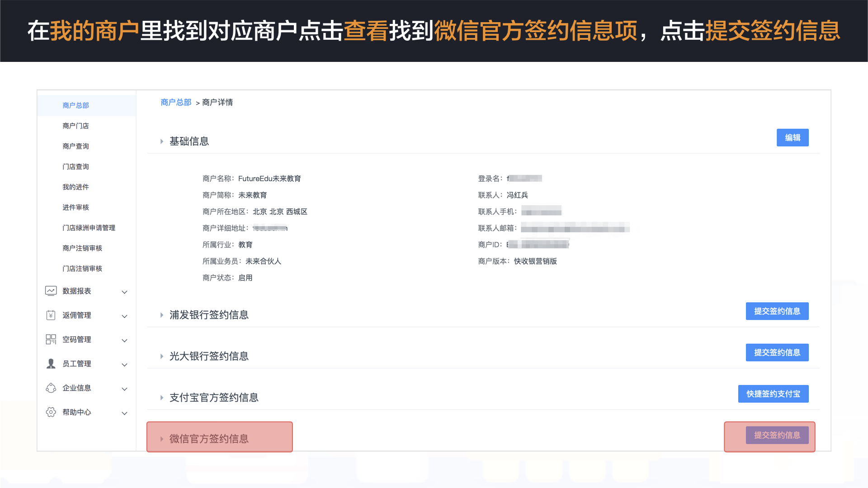868x488 pixels.
Task: Open 门店绿洲申请管理 in the sidebar
Action: (89, 228)
